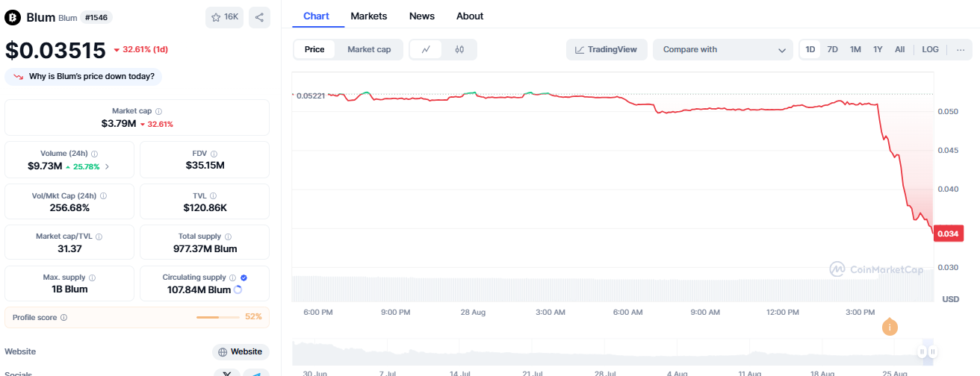Click the downtrend icon in price explanation
The width and height of the screenshot is (980, 376).
[18, 77]
